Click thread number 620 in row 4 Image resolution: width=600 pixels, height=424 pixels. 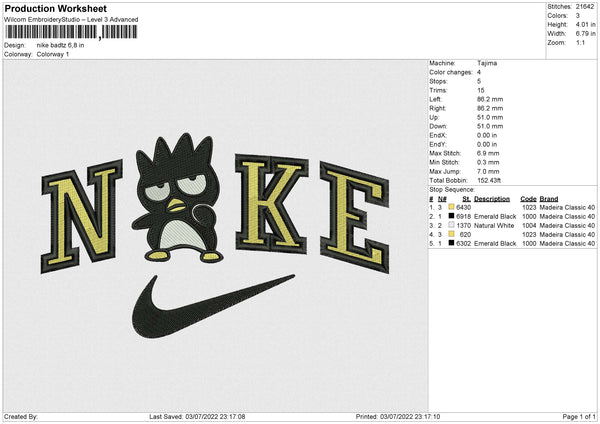pos(465,235)
